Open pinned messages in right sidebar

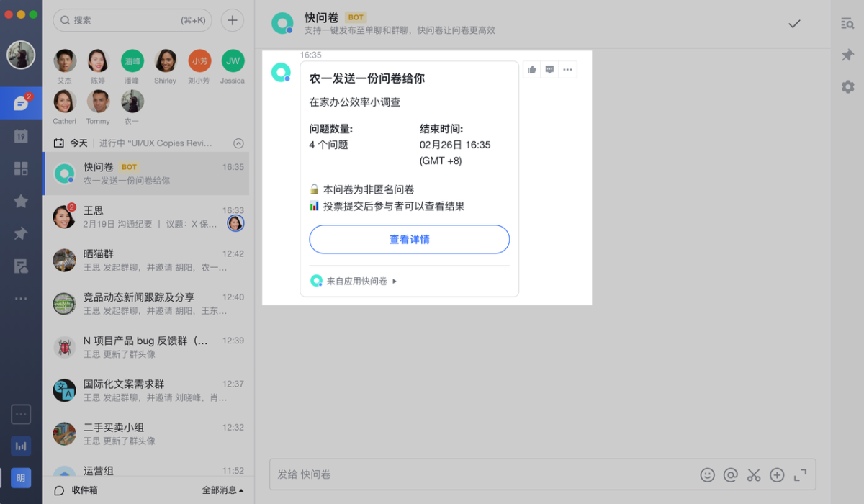[847, 55]
